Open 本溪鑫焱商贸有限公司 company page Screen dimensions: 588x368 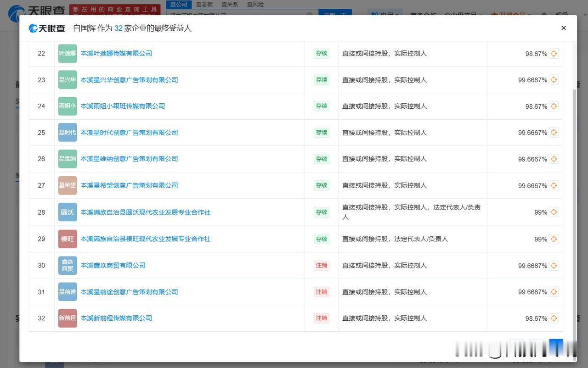pos(113,265)
